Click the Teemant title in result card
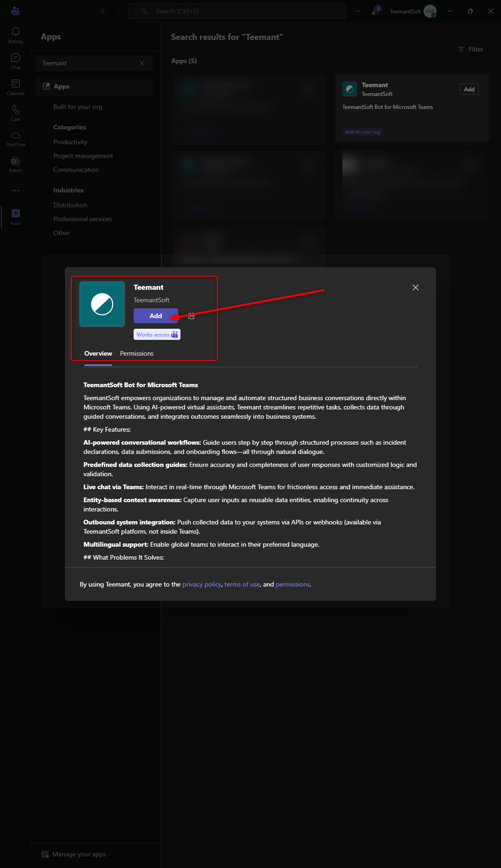 375,85
